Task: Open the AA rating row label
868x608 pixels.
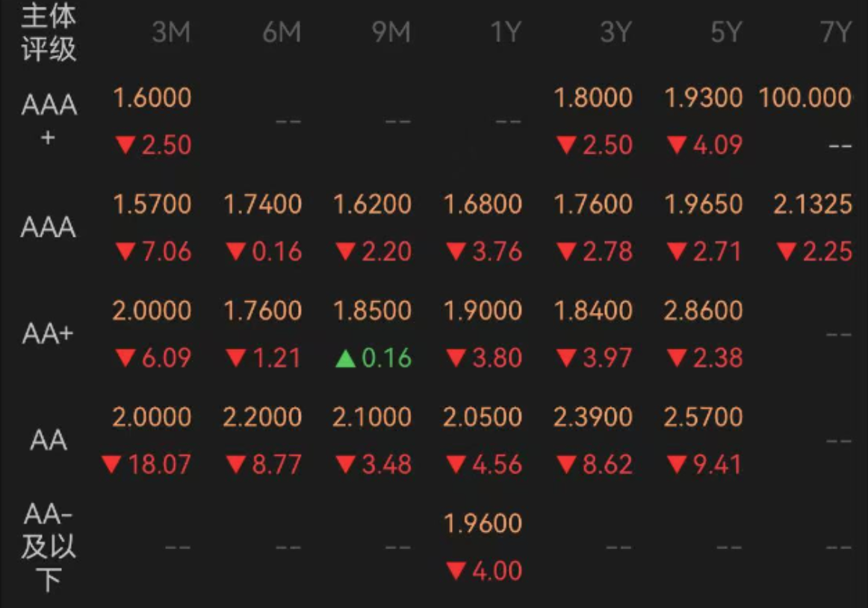Action: click(49, 441)
